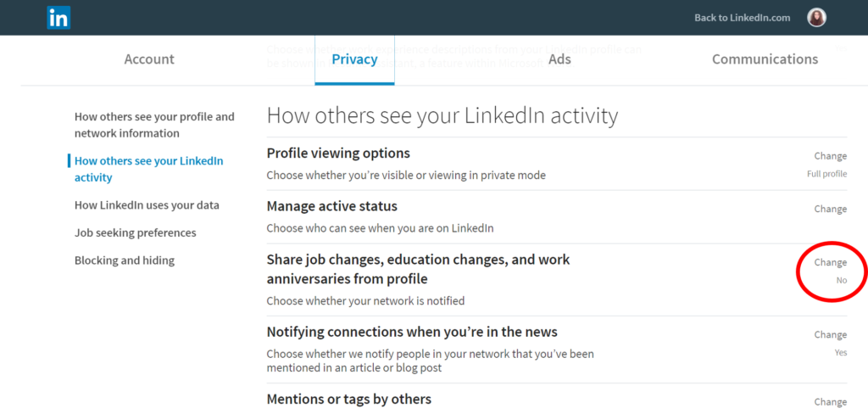Open the Ads tab
The width and height of the screenshot is (868, 414).
[559, 59]
